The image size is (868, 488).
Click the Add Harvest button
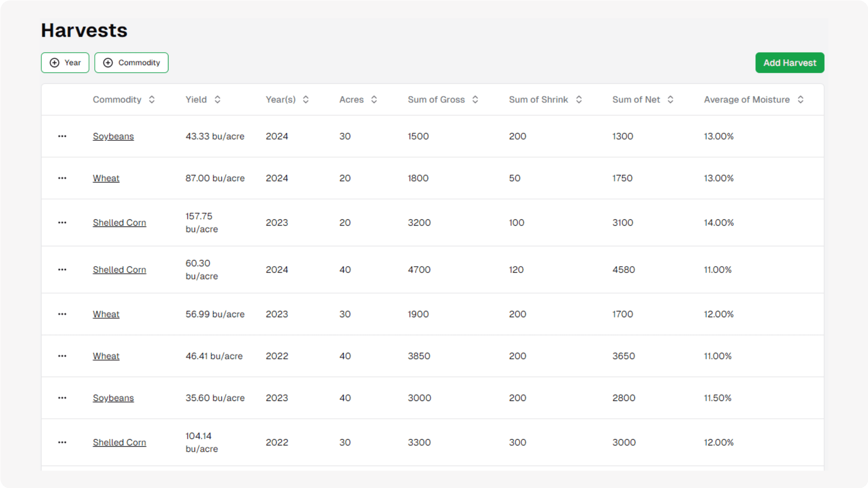point(789,63)
